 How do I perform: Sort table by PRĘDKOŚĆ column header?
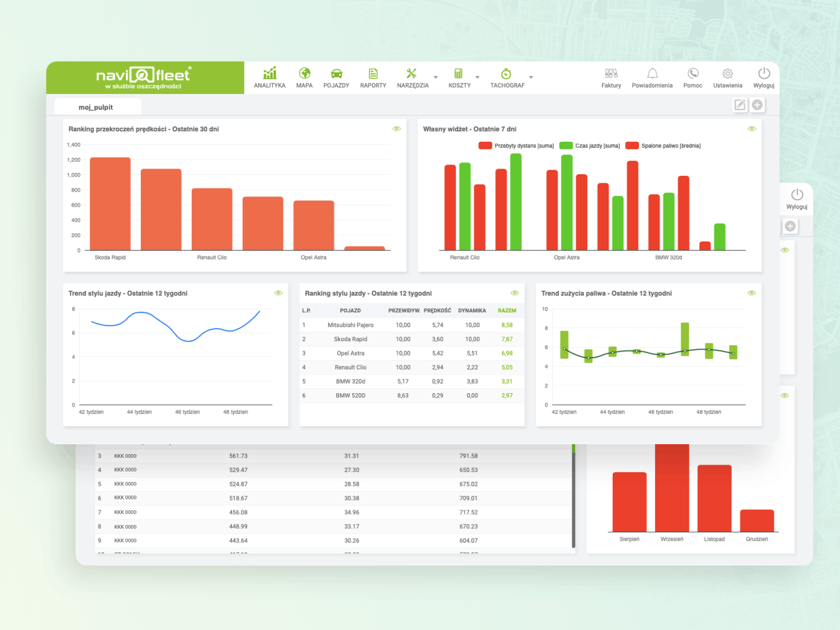coord(437,311)
